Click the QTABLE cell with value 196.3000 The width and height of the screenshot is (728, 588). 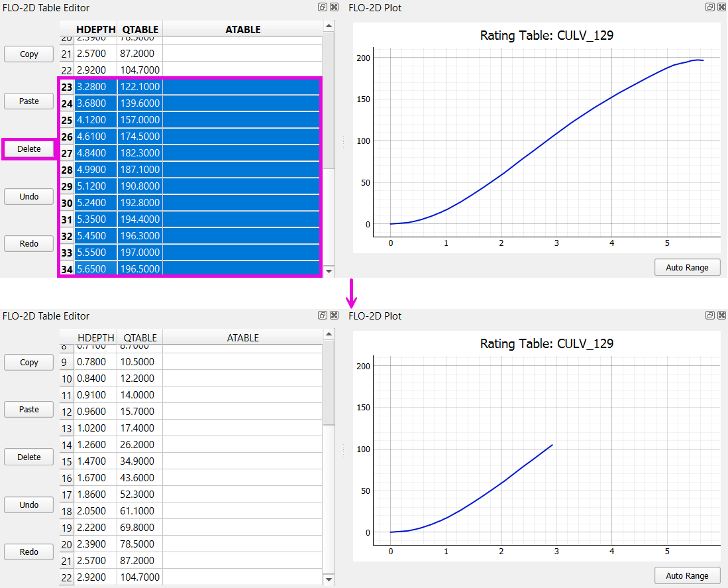click(140, 236)
